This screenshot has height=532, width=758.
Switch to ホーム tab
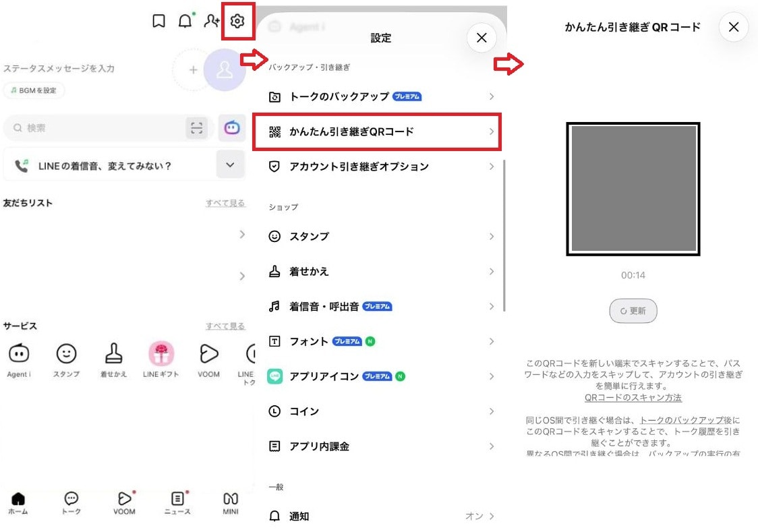[18, 503]
